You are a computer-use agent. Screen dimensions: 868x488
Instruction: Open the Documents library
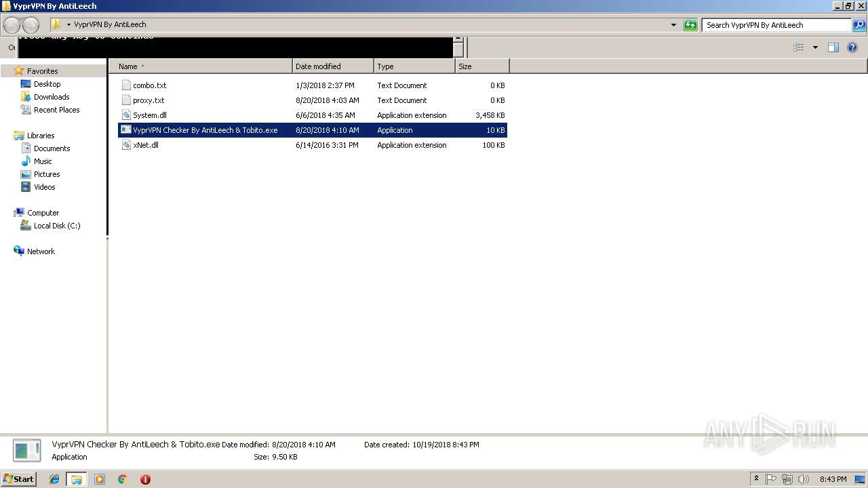pyautogui.click(x=52, y=148)
